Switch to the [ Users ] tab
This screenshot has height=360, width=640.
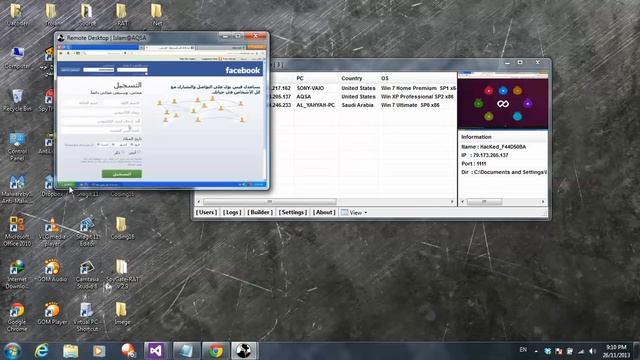click(206, 213)
